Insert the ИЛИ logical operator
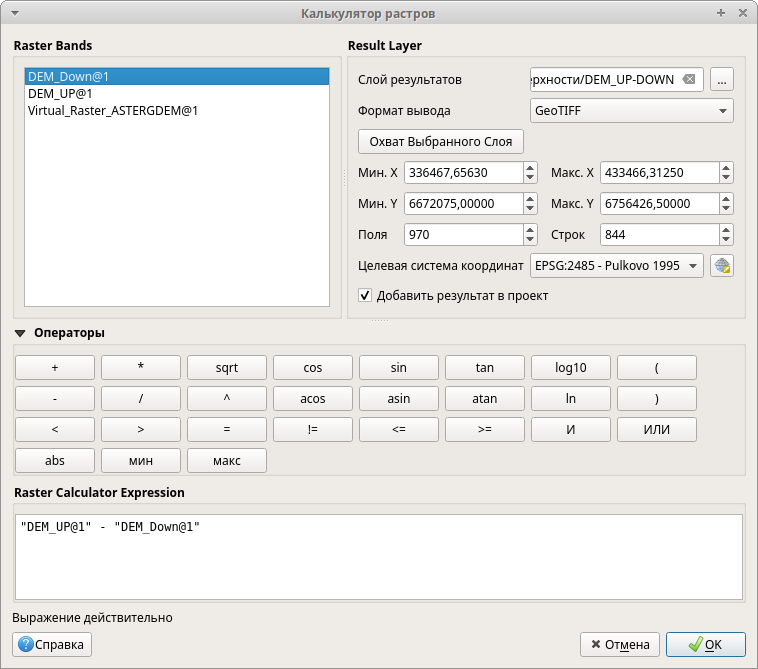The height and width of the screenshot is (669, 758). click(656, 429)
